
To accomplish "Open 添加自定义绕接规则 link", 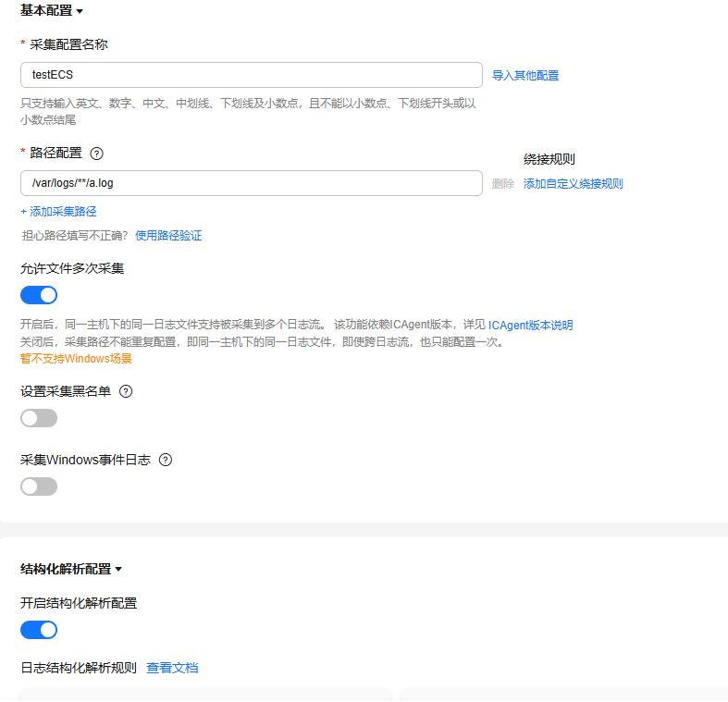I will click(573, 184).
